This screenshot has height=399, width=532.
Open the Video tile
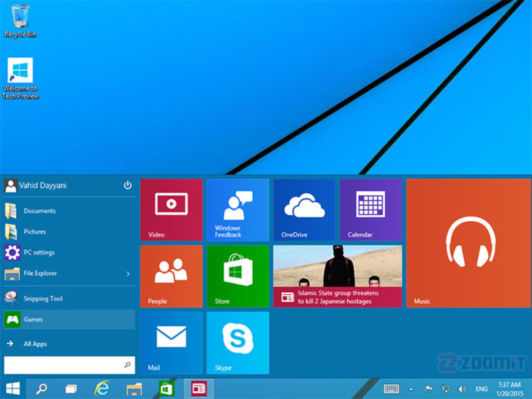pos(171,210)
